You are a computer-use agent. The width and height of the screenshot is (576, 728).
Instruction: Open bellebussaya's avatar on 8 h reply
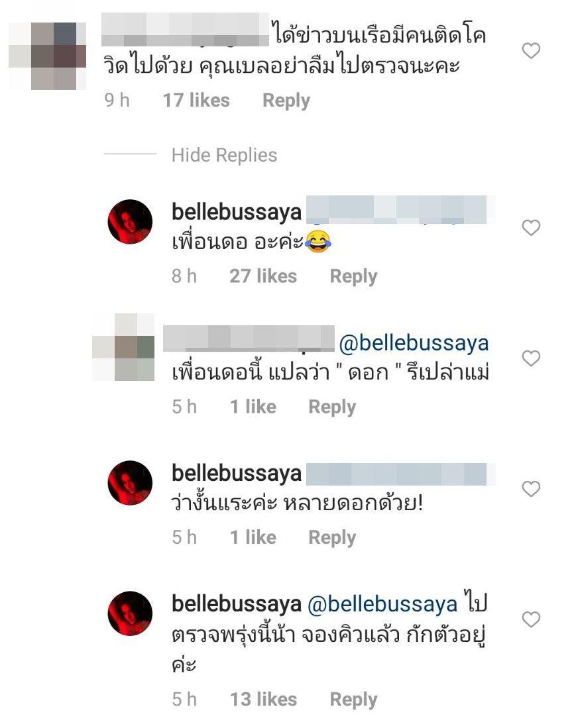pos(130,222)
